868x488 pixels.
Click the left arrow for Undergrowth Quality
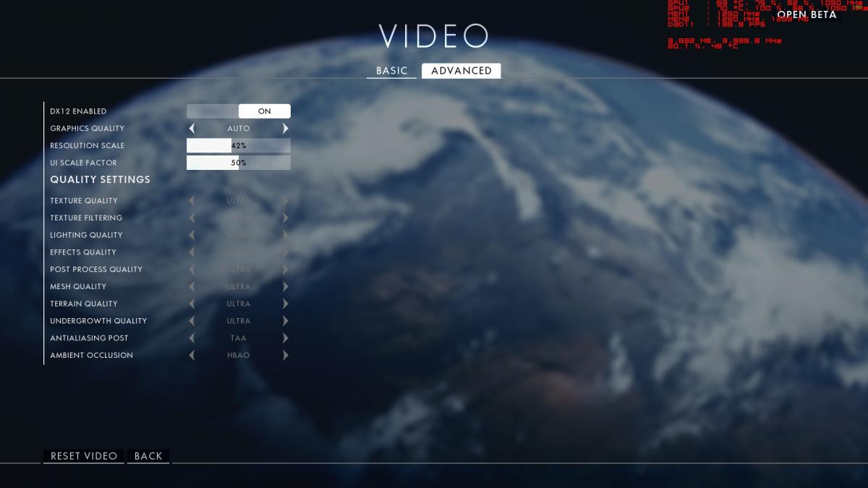[x=192, y=321]
